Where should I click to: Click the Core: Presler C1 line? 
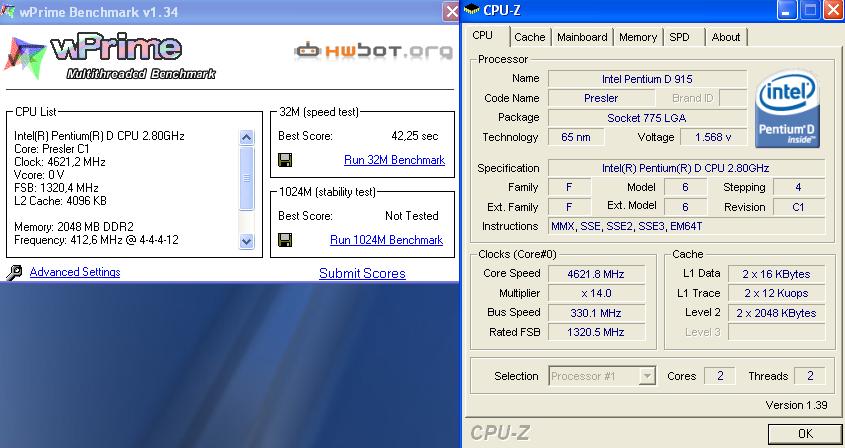[x=52, y=149]
